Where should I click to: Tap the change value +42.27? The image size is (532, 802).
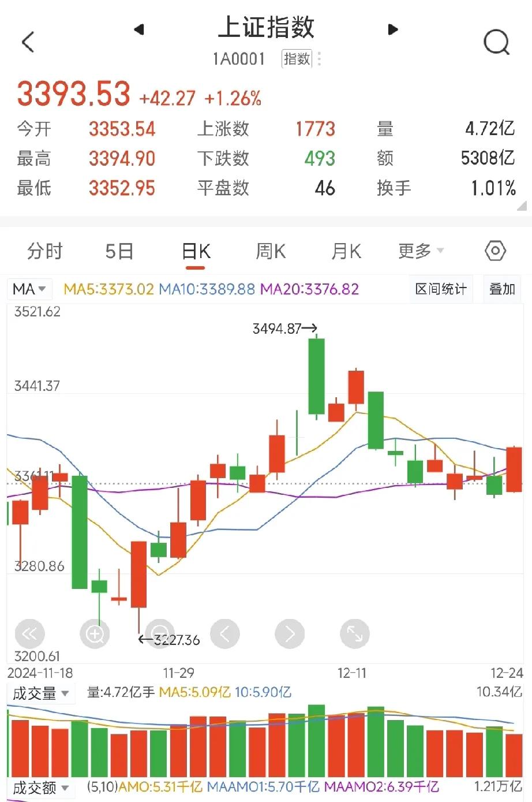167,98
